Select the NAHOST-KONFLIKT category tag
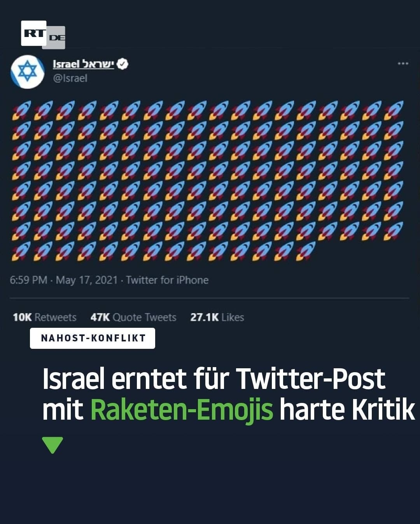The image size is (420, 524). point(93,338)
